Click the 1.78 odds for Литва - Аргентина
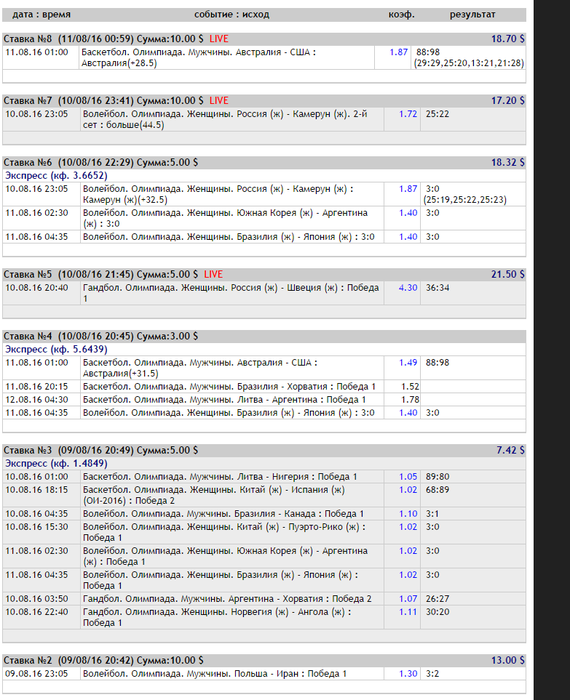The width and height of the screenshot is (570, 700). click(x=409, y=400)
